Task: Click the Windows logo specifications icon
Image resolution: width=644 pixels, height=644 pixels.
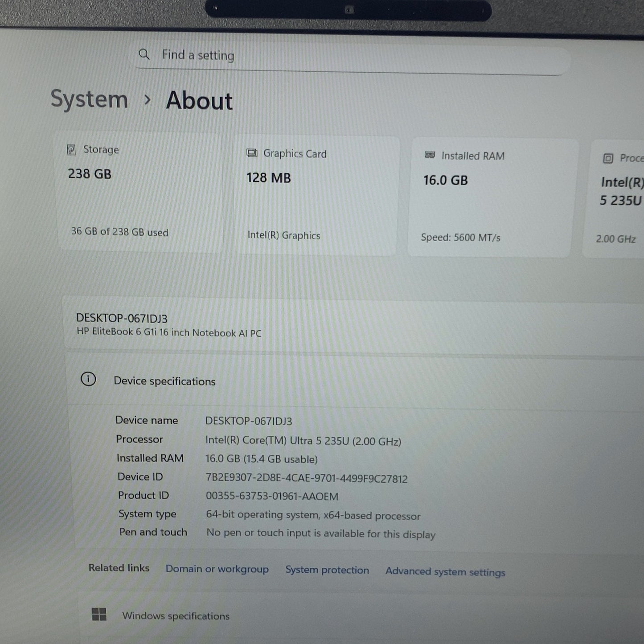Action: click(99, 614)
